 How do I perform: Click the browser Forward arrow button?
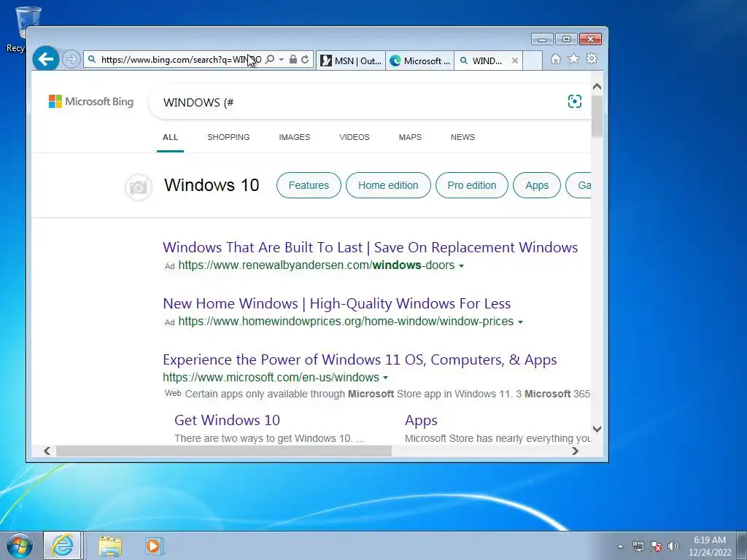pos(71,60)
